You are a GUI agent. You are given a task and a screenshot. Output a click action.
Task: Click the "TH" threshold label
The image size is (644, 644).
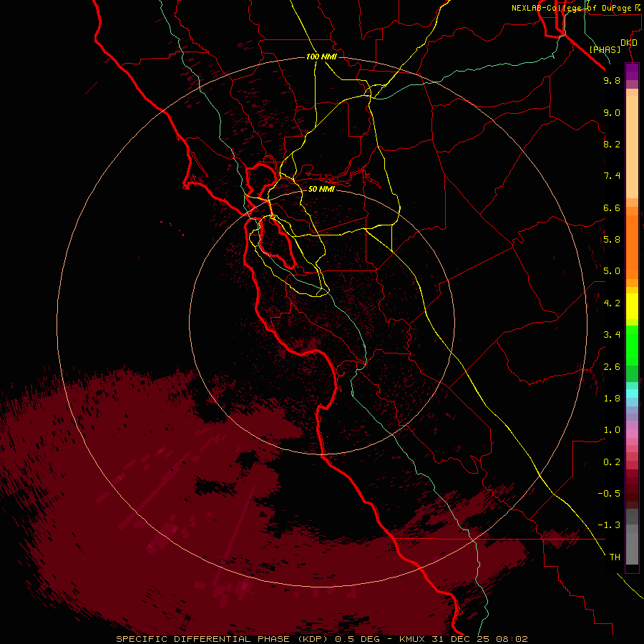pyautogui.click(x=615, y=557)
